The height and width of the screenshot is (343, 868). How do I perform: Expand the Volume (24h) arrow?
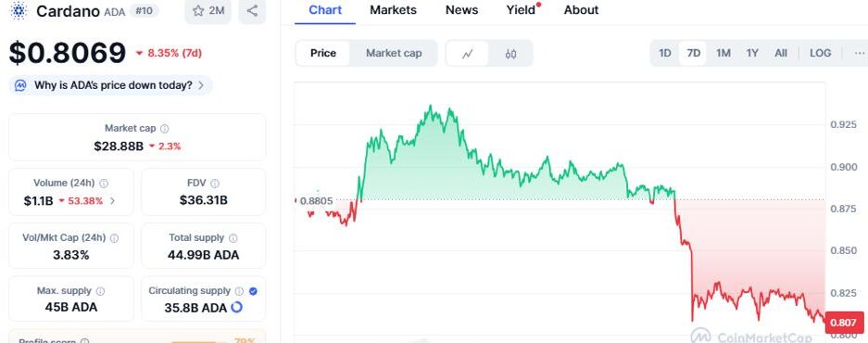click(x=113, y=200)
